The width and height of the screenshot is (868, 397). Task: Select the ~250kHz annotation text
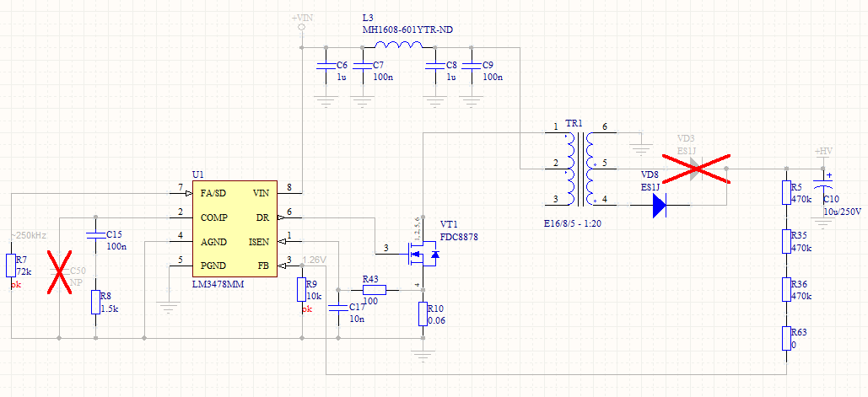(x=29, y=235)
